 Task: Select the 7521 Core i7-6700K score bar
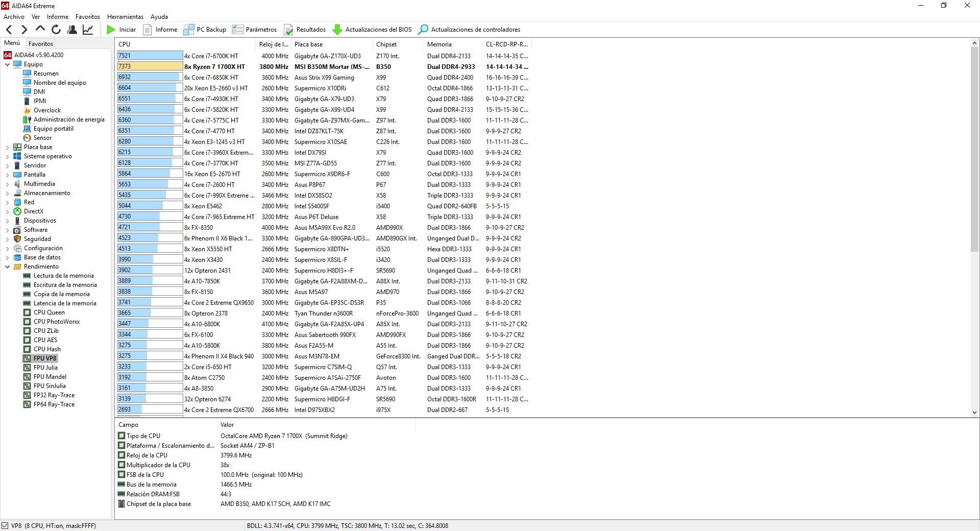coord(150,56)
